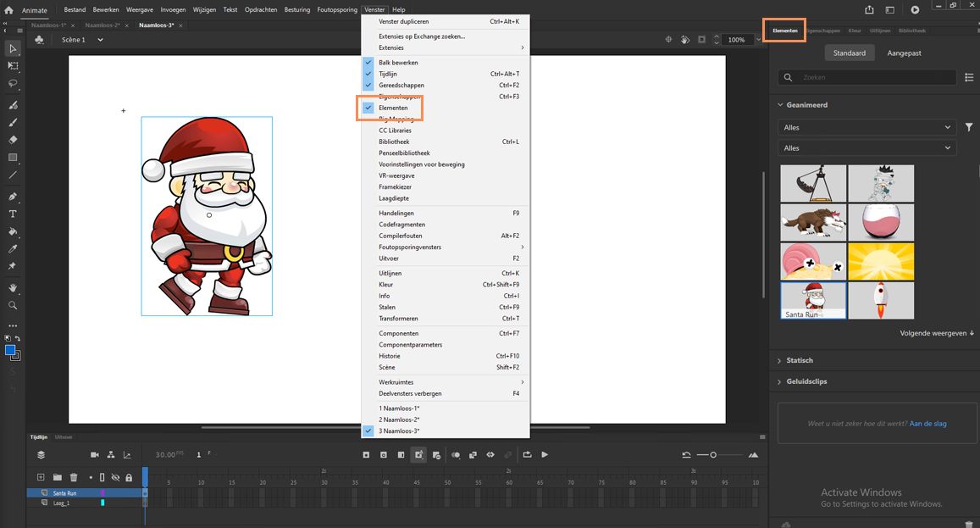The height and width of the screenshot is (528, 980).
Task: Click the fill color swatch
Action: pyautogui.click(x=10, y=350)
